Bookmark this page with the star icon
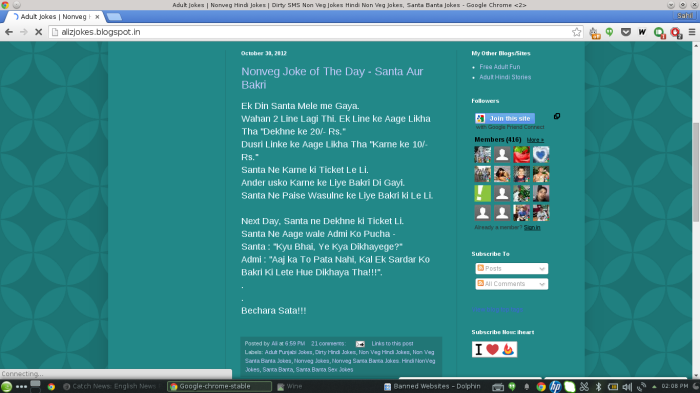 click(x=576, y=32)
